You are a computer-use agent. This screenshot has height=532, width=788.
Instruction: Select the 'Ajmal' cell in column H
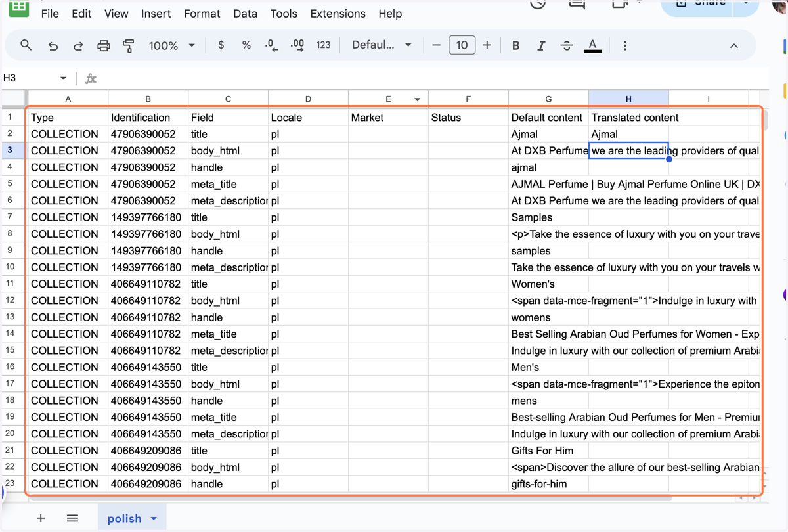coord(628,134)
